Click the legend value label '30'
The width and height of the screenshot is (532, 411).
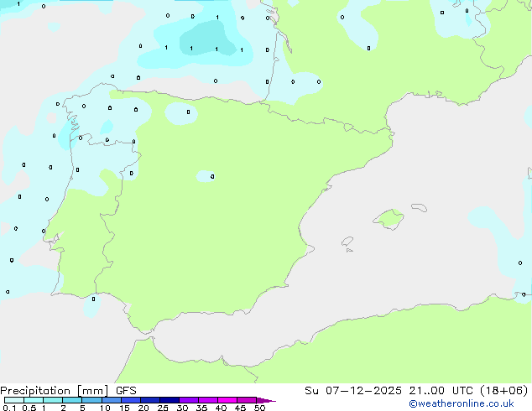coord(182,408)
